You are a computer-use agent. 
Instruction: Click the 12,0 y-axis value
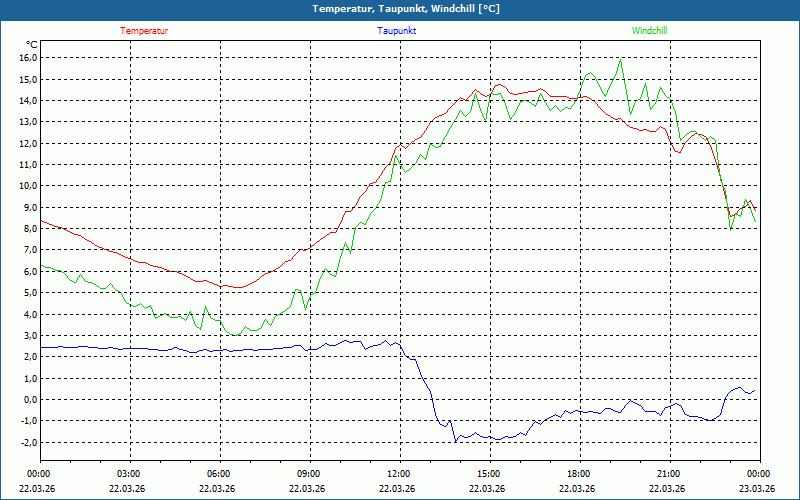[x=29, y=143]
